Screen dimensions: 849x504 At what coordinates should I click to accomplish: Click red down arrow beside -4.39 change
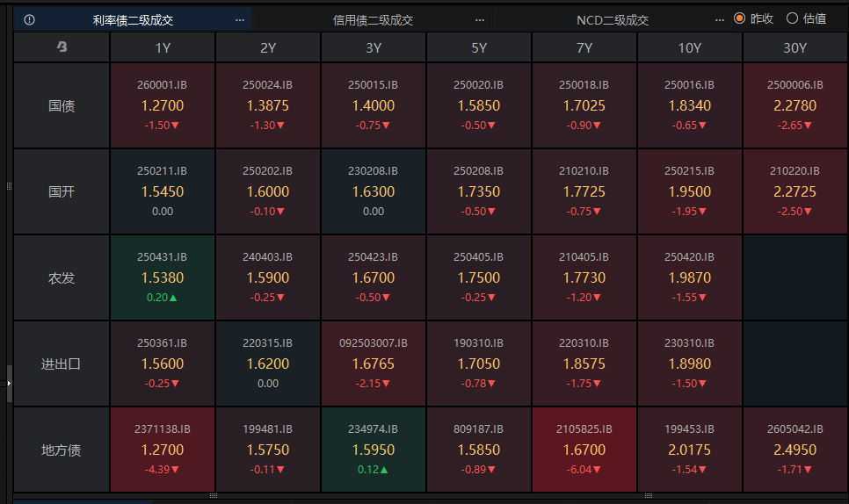click(x=175, y=469)
